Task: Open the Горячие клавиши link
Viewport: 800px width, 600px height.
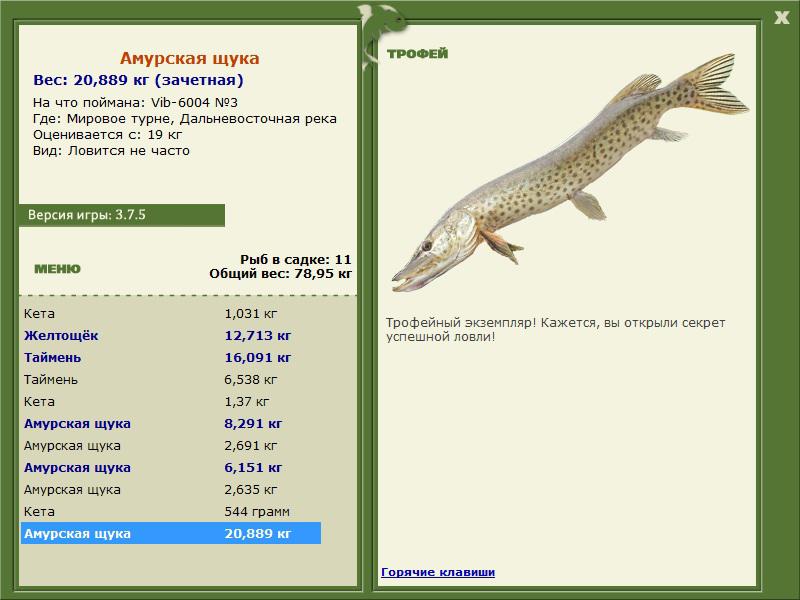Action: (x=438, y=572)
